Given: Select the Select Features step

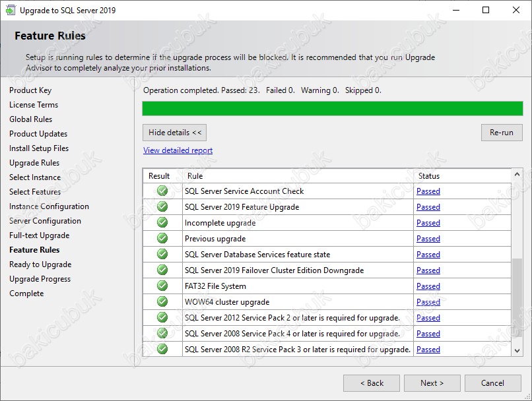Looking at the screenshot, I should [35, 192].
